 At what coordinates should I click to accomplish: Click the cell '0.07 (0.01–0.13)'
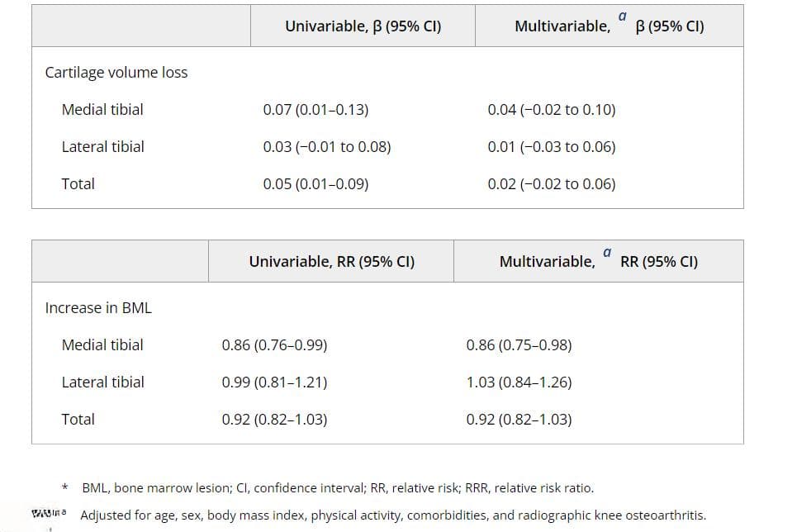coord(315,110)
